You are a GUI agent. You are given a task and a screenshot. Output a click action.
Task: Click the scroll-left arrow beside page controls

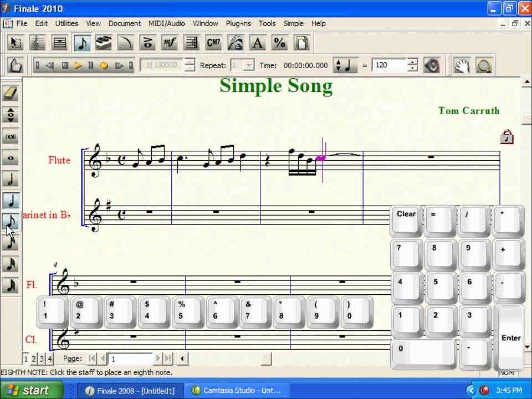(x=182, y=359)
